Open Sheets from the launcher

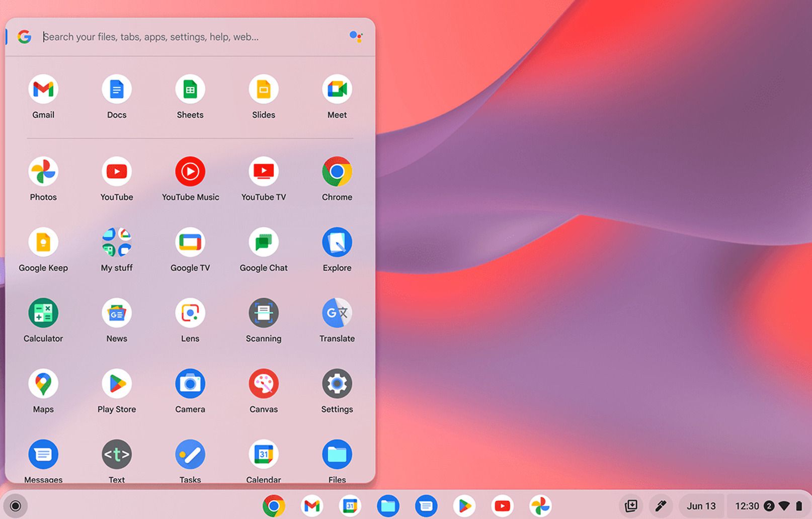pos(190,90)
